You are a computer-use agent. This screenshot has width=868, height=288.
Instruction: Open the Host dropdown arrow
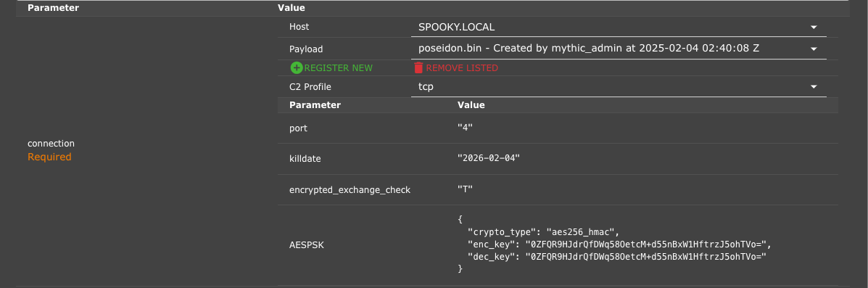[x=814, y=27]
